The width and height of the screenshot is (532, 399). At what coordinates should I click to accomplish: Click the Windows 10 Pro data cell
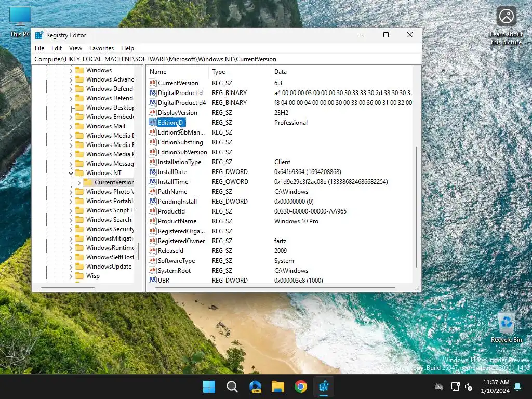point(296,221)
